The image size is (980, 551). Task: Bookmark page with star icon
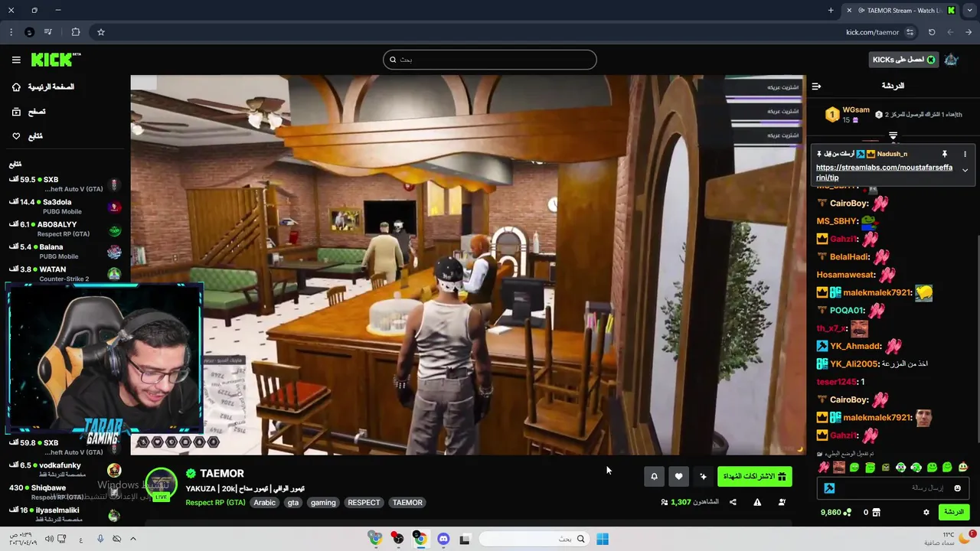[x=100, y=32]
